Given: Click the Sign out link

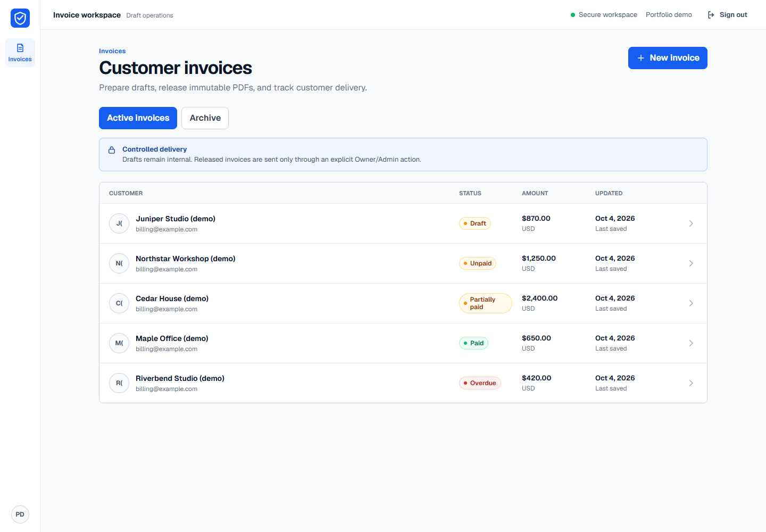Looking at the screenshot, I should click(728, 15).
